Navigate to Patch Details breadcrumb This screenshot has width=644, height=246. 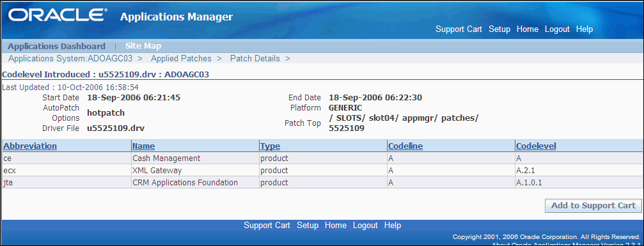click(255, 58)
